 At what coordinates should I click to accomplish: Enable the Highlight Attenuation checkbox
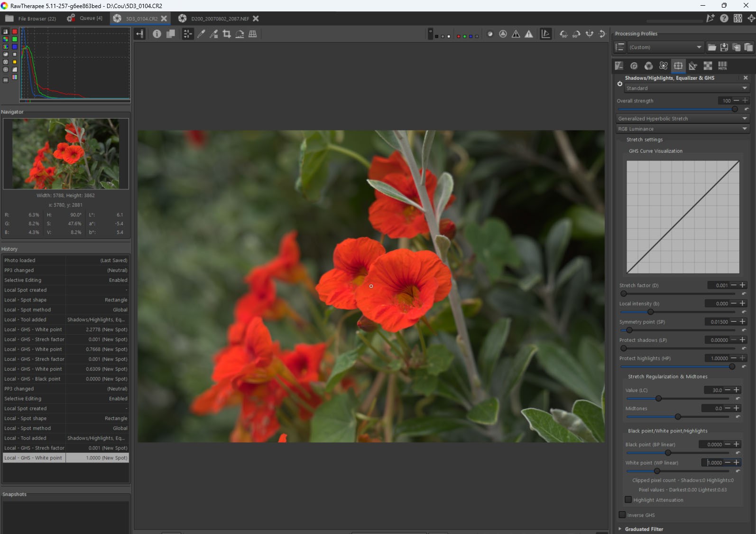[628, 500]
